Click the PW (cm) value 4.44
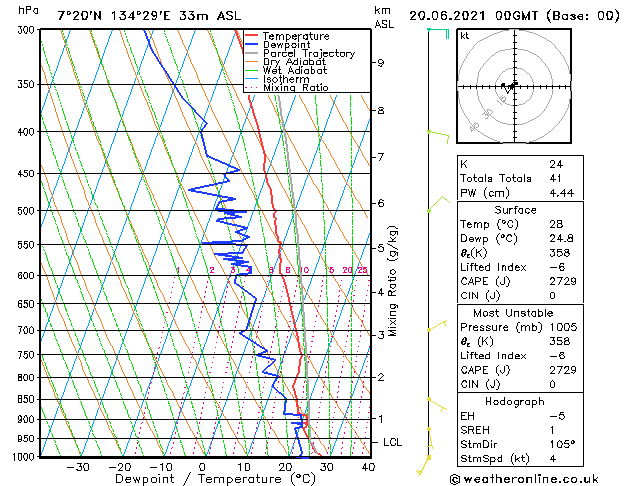The height and width of the screenshot is (486, 629). pos(562,193)
